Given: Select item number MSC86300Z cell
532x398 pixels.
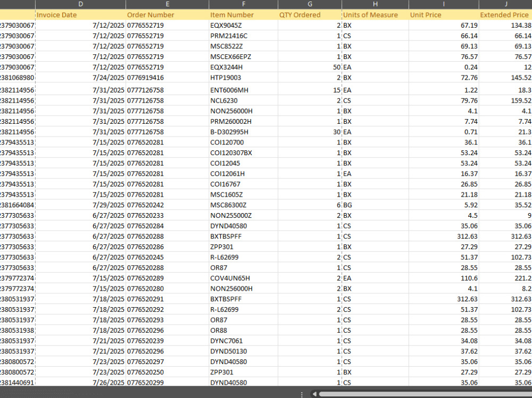Looking at the screenshot, I should [x=243, y=205].
